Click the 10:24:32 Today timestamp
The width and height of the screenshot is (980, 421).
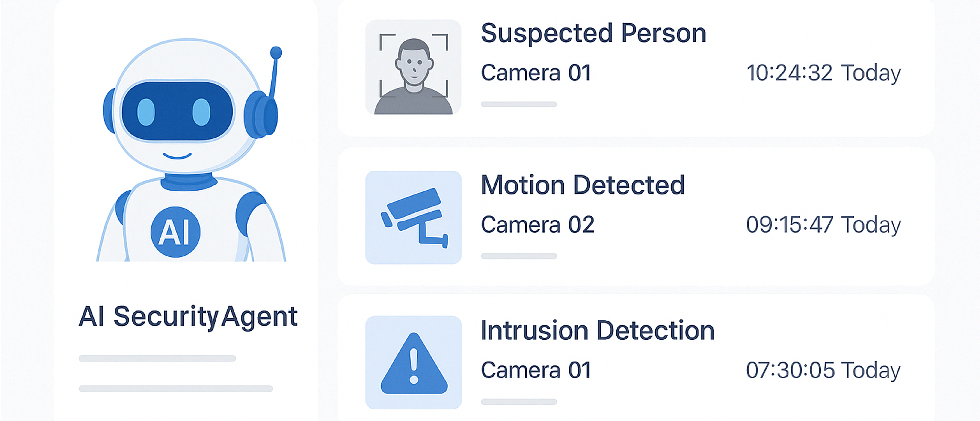pos(823,73)
